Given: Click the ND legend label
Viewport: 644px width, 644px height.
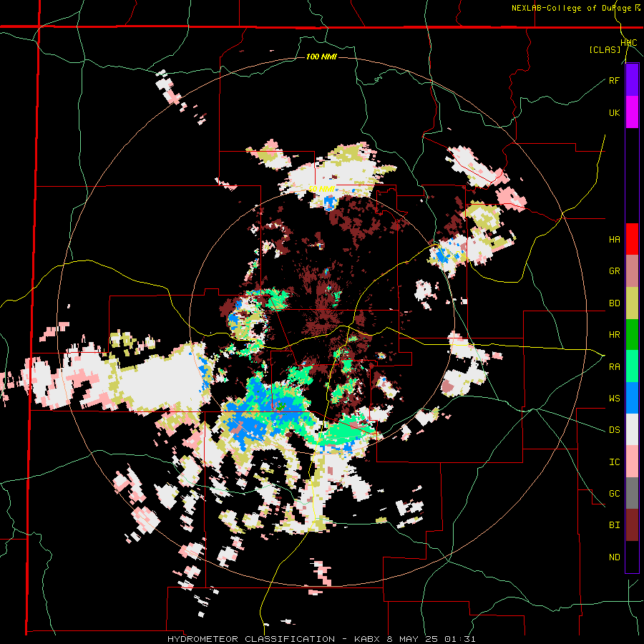Looking at the screenshot, I should pyautogui.click(x=614, y=557).
